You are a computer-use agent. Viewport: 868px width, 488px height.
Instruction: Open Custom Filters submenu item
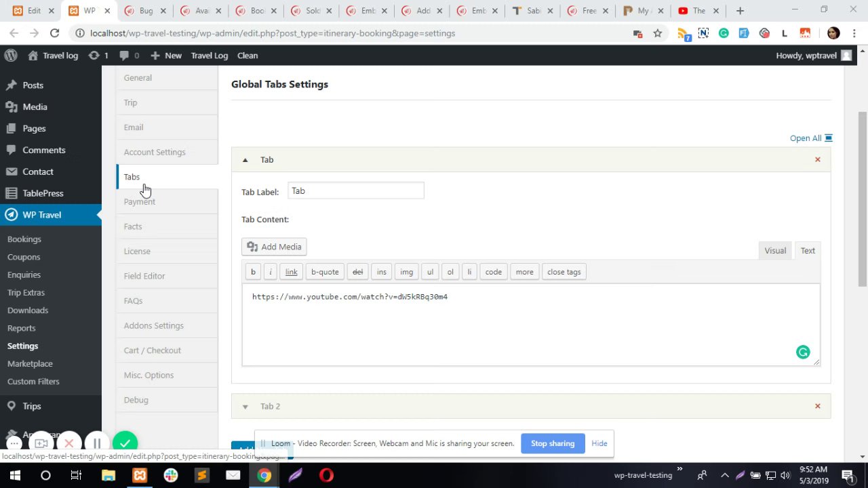(33, 382)
